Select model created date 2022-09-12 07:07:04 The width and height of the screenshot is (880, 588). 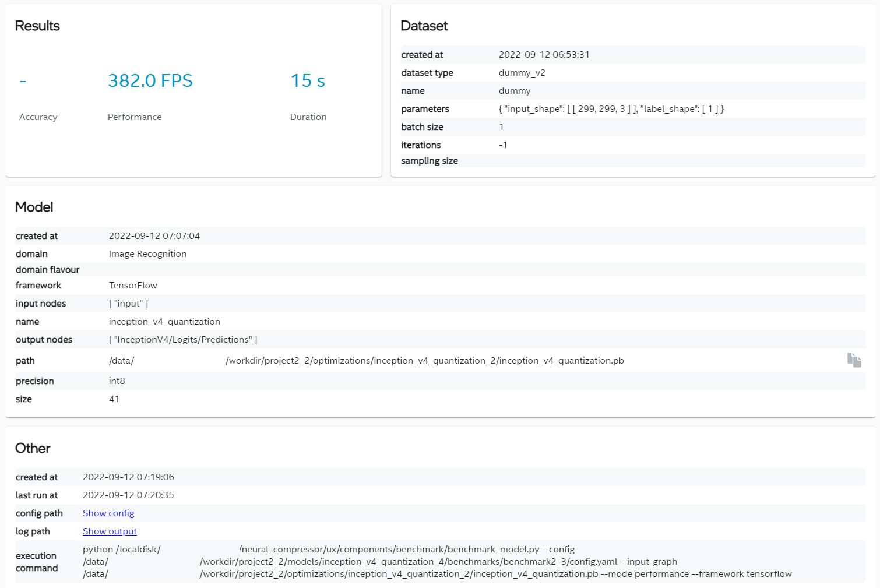(154, 235)
